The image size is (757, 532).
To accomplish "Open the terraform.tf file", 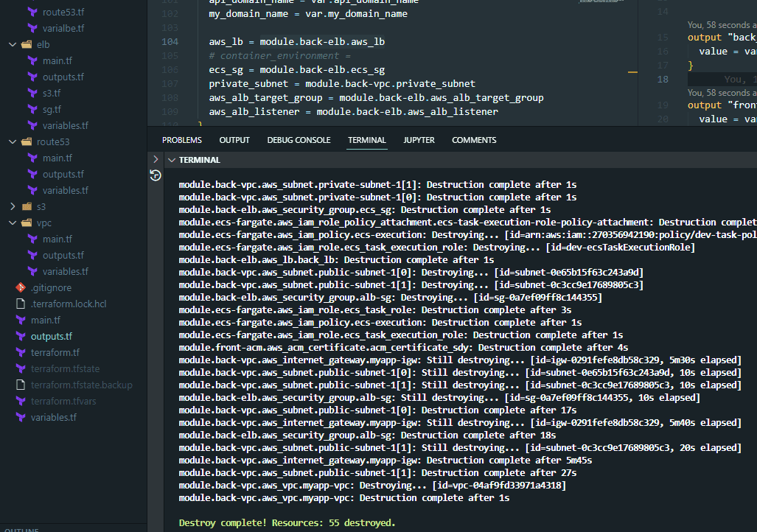I will [x=55, y=352].
